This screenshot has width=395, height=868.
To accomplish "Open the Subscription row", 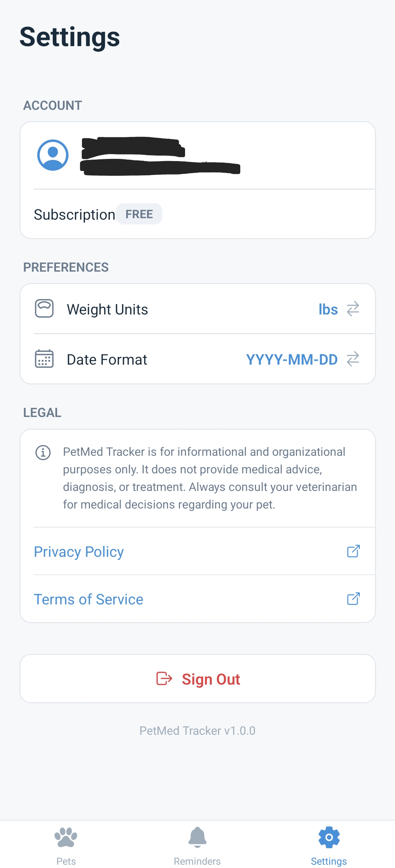I will click(197, 214).
